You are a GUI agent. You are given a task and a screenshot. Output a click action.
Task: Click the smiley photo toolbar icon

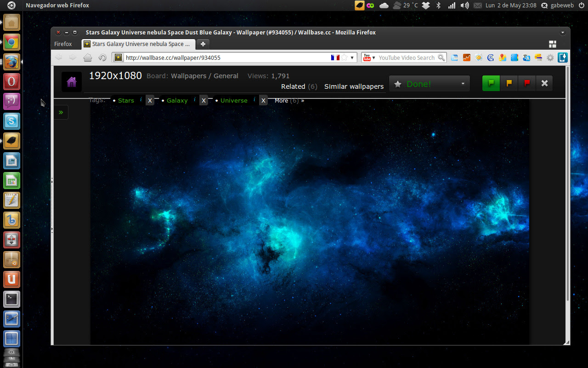[x=479, y=57]
